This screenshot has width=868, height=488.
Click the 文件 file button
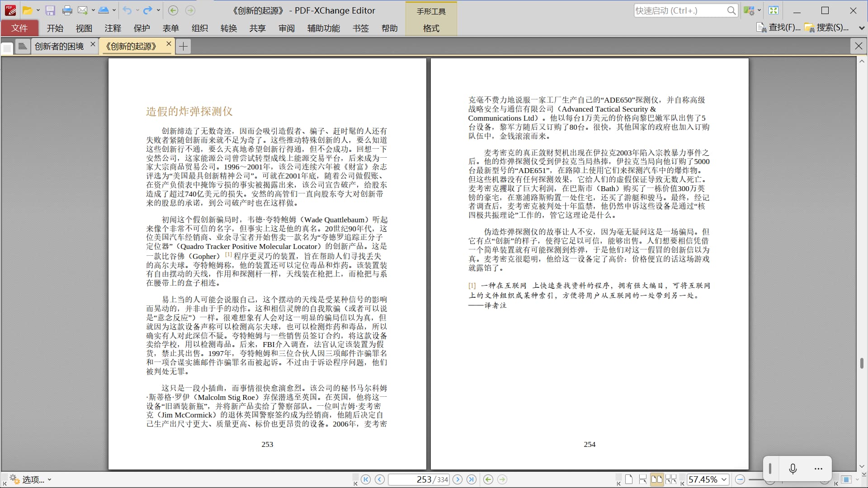[19, 28]
